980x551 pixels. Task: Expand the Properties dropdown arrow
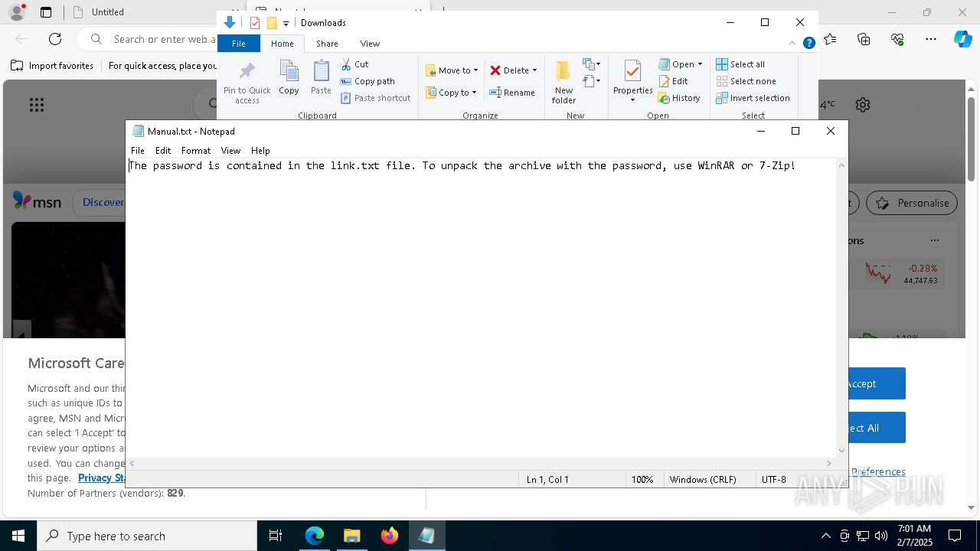pos(632,99)
